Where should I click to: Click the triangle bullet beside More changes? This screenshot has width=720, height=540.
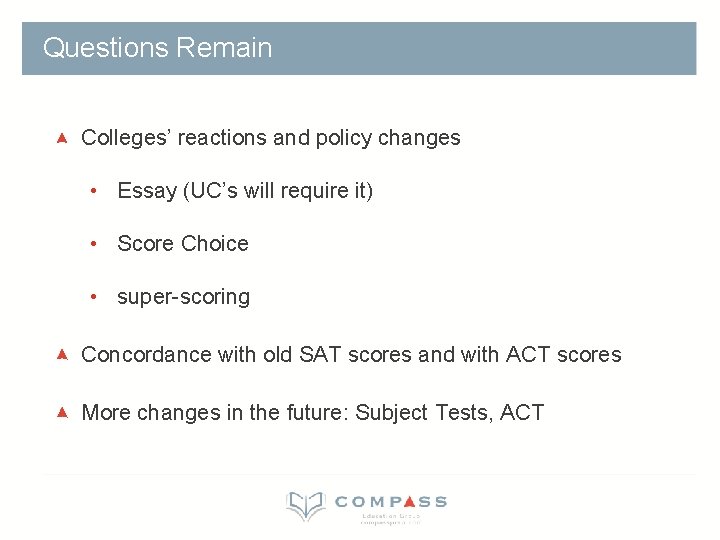(62, 412)
